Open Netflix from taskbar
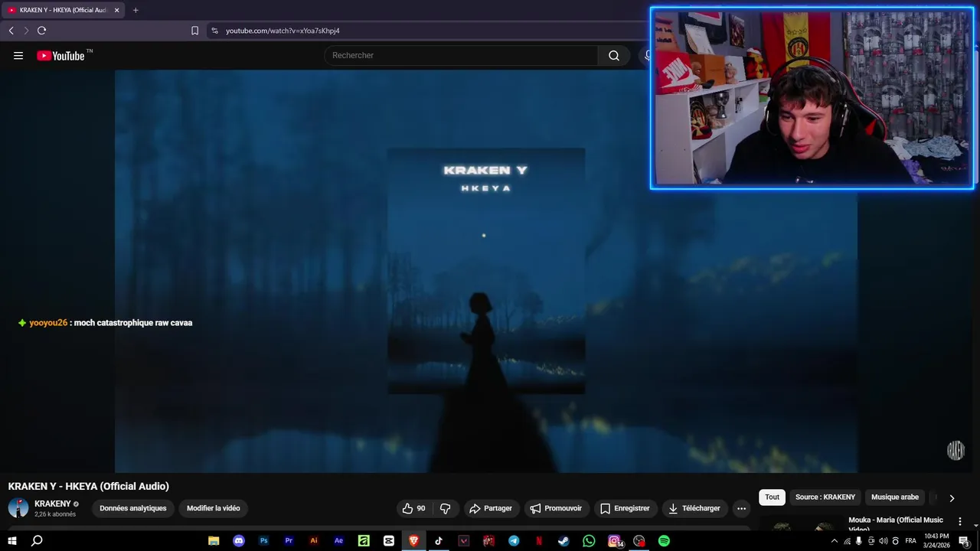Image resolution: width=980 pixels, height=551 pixels. (539, 541)
